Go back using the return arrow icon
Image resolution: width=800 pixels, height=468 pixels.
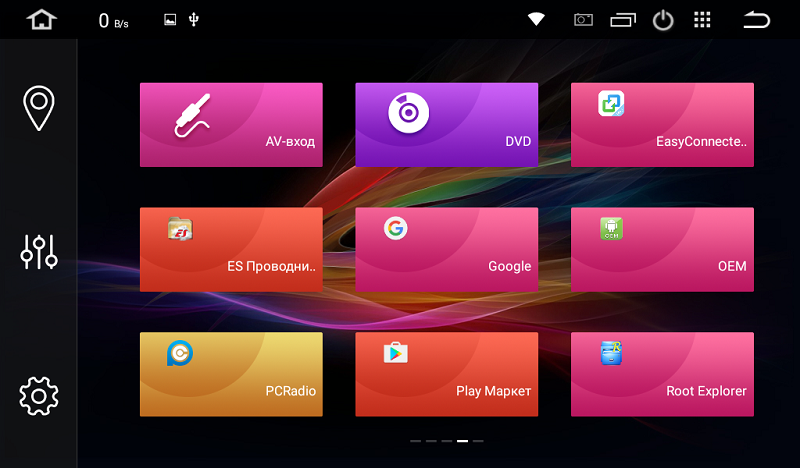[x=756, y=20]
